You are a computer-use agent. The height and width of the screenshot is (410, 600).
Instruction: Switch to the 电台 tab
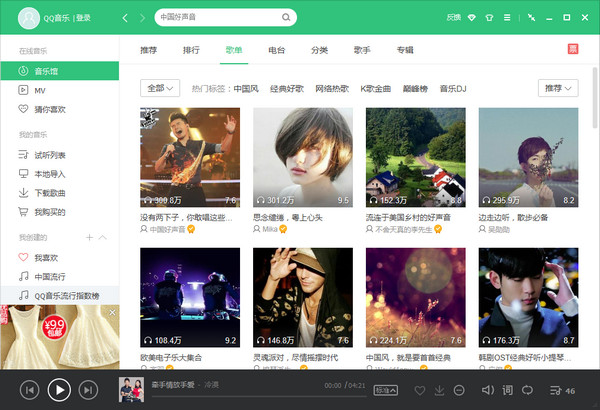point(276,49)
